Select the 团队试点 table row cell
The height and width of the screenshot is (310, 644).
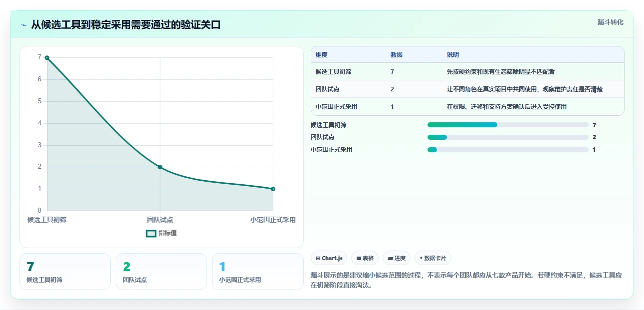[328, 89]
